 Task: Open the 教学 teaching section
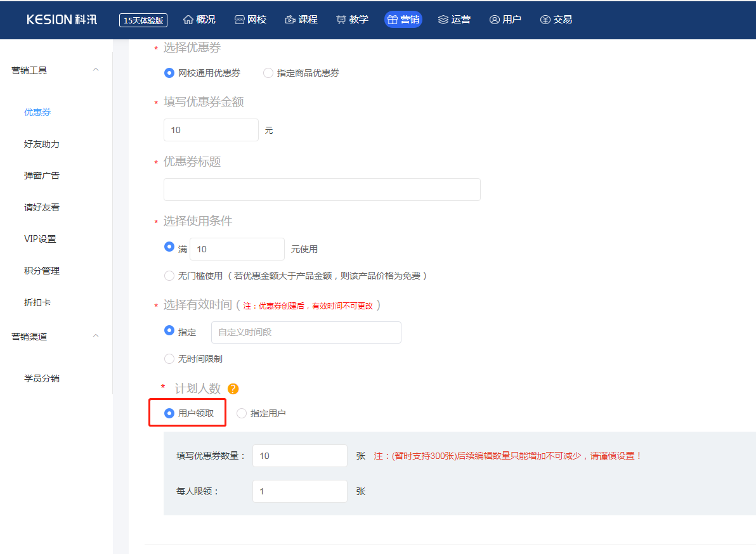(x=352, y=20)
